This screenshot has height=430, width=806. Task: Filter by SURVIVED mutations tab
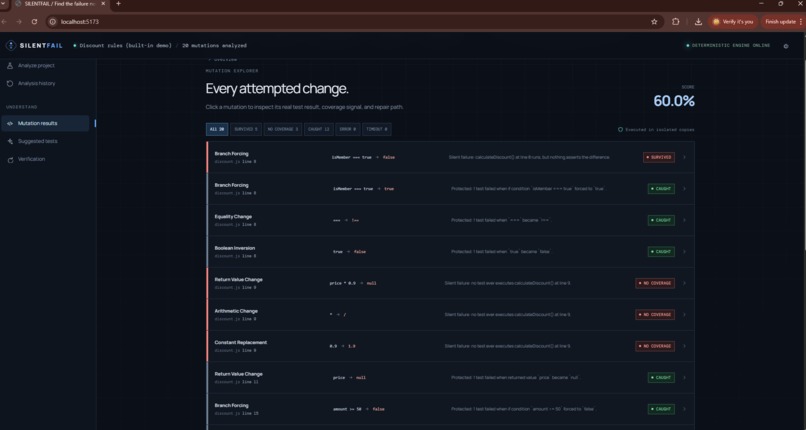click(246, 129)
